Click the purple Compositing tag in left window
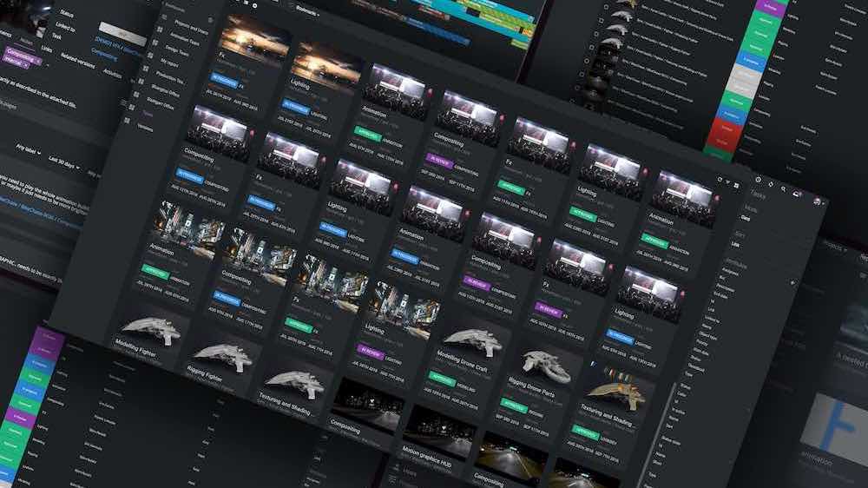This screenshot has width=868, height=488. [x=23, y=56]
